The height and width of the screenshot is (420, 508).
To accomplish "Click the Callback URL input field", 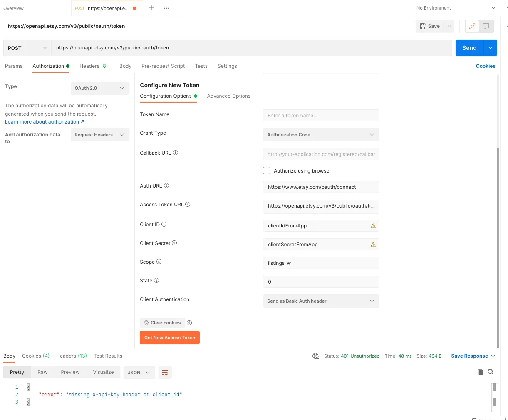I will coord(321,154).
